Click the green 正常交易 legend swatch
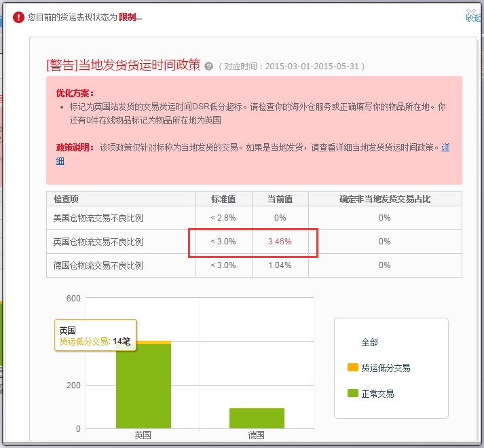484x448 pixels. pyautogui.click(x=352, y=393)
